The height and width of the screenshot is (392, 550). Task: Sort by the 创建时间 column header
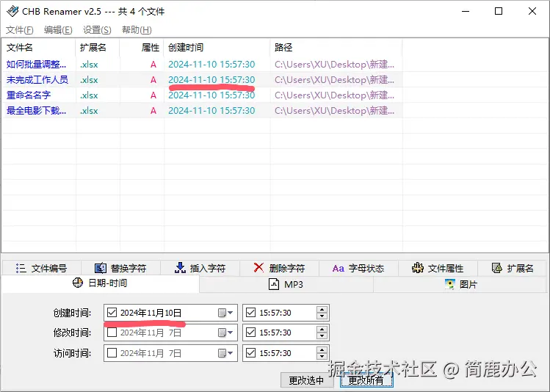(x=217, y=47)
